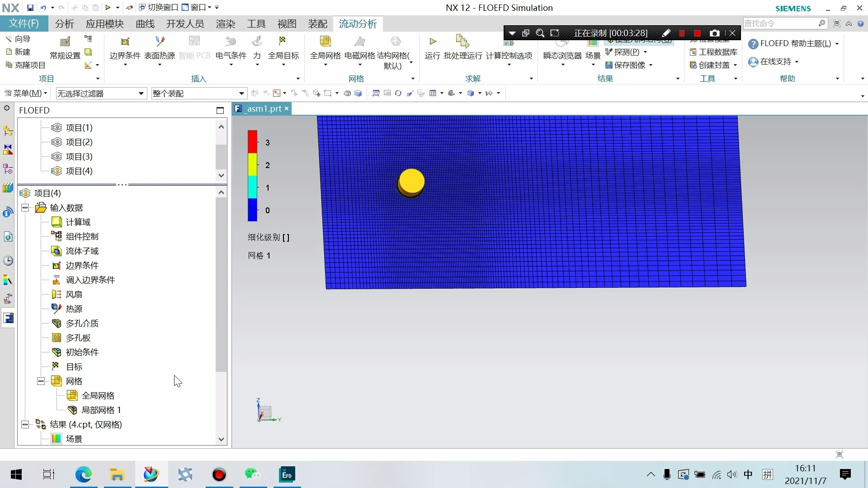Collapse the 网格 tree node
Viewport: 868px width, 488px height.
(x=41, y=381)
